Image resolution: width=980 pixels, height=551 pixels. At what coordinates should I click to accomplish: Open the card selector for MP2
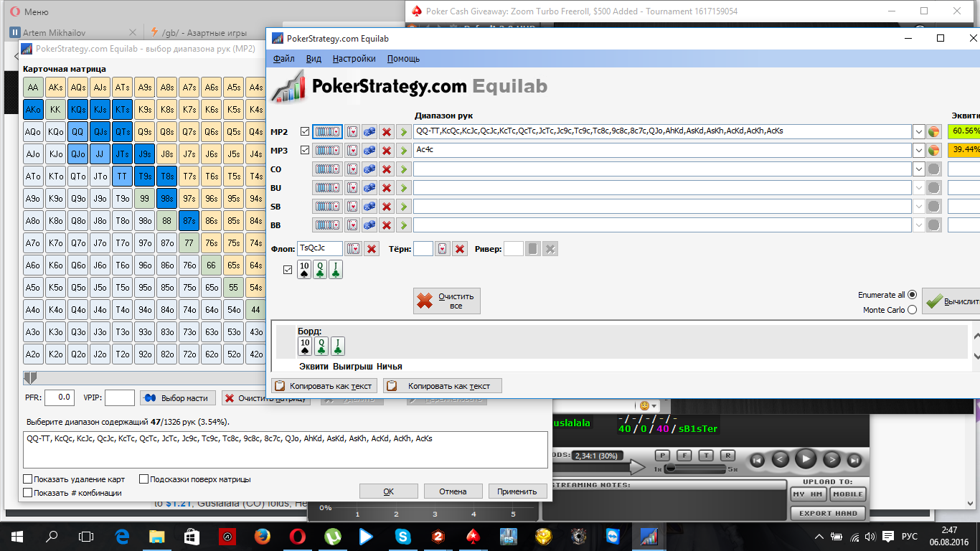tap(352, 132)
